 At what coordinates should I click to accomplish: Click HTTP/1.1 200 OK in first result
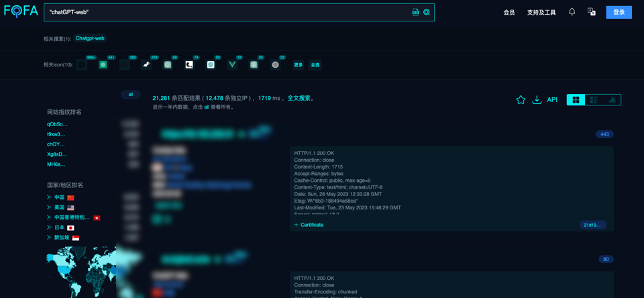[x=314, y=153]
